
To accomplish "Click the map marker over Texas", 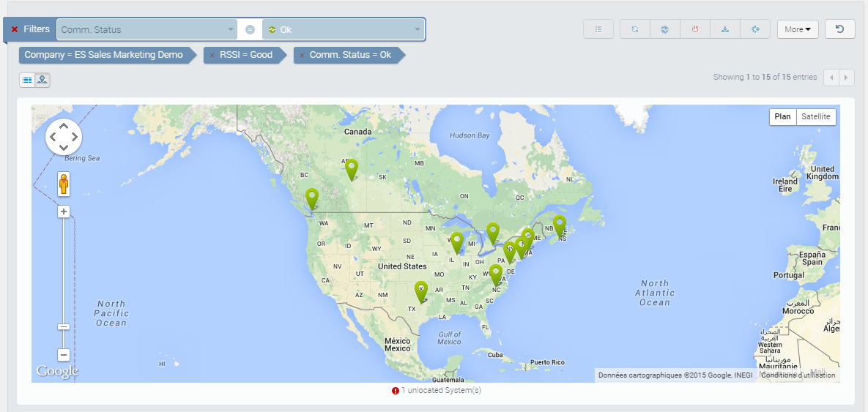I will 422,292.
